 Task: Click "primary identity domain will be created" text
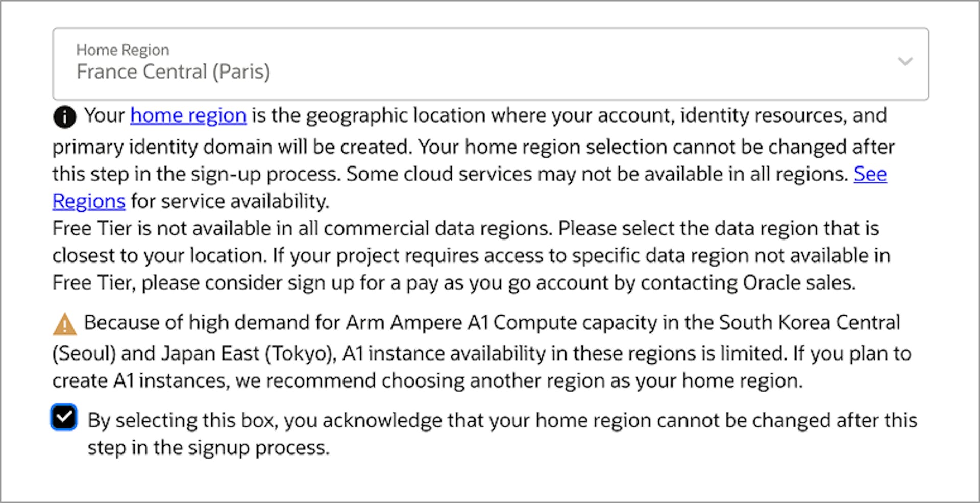(232, 147)
